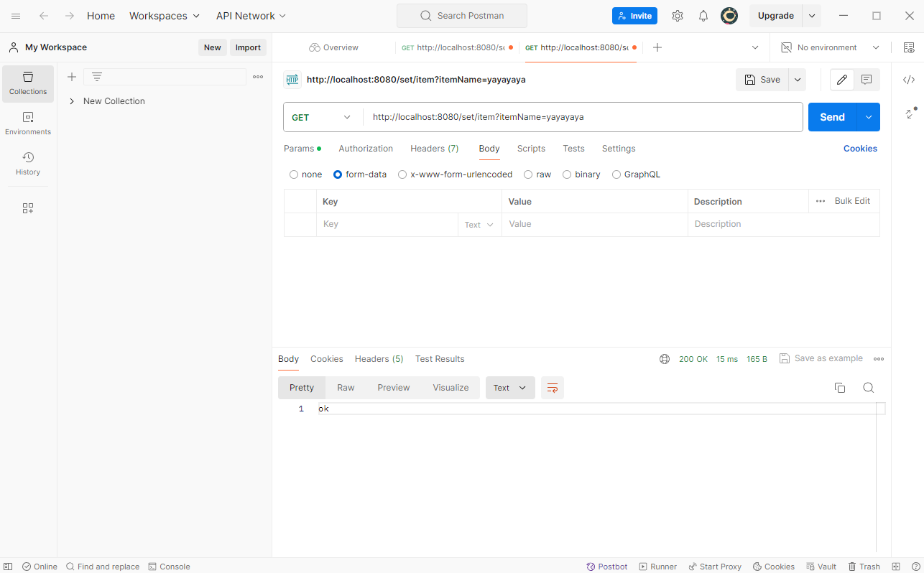Click the request URL field

coord(583,117)
